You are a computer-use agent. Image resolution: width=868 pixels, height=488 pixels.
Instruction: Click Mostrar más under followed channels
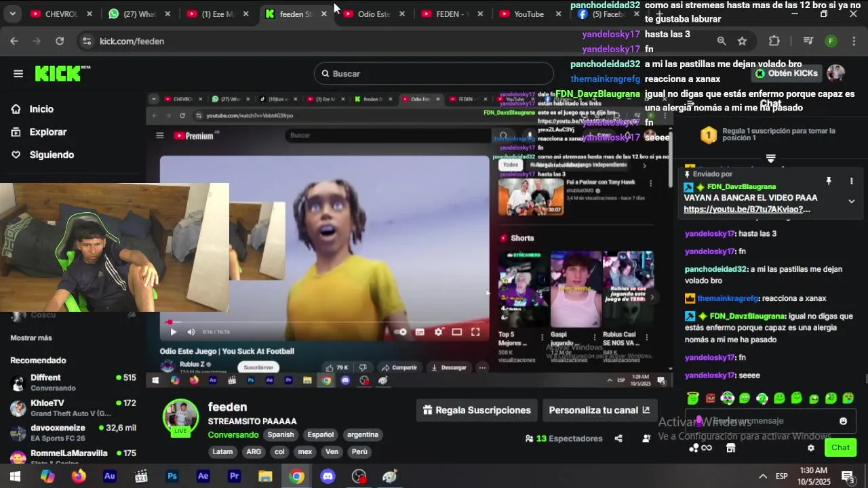[x=31, y=338]
